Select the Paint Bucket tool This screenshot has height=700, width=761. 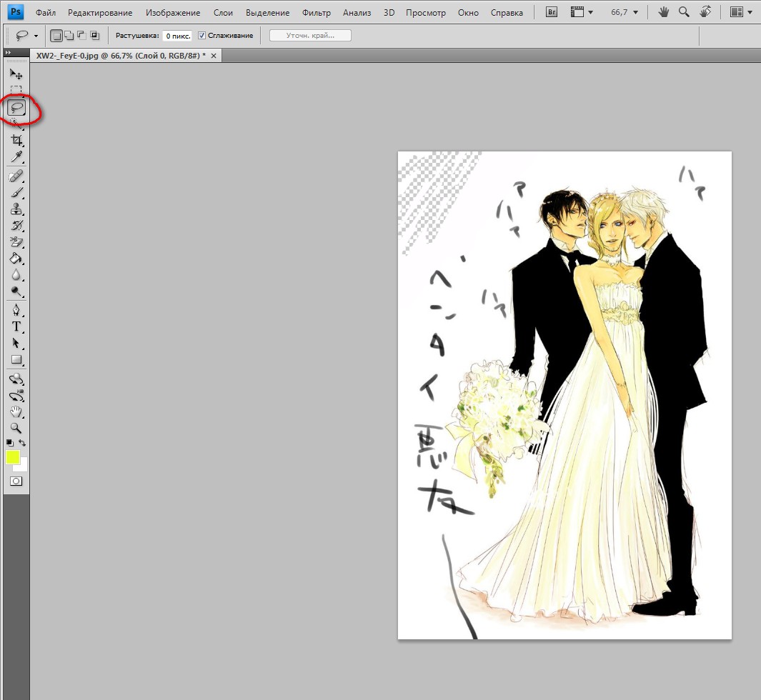point(16,259)
